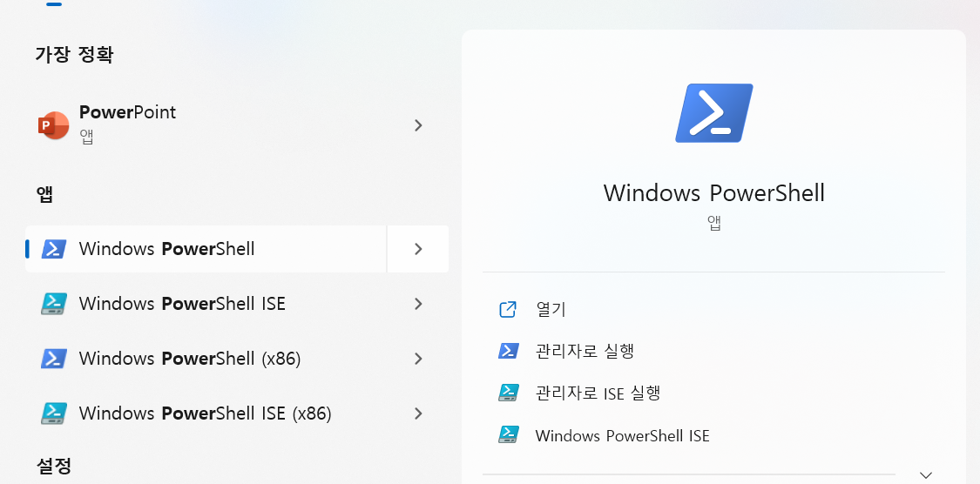Expand the Windows PowerShell ISE result chevron
980x484 pixels.
418,304
